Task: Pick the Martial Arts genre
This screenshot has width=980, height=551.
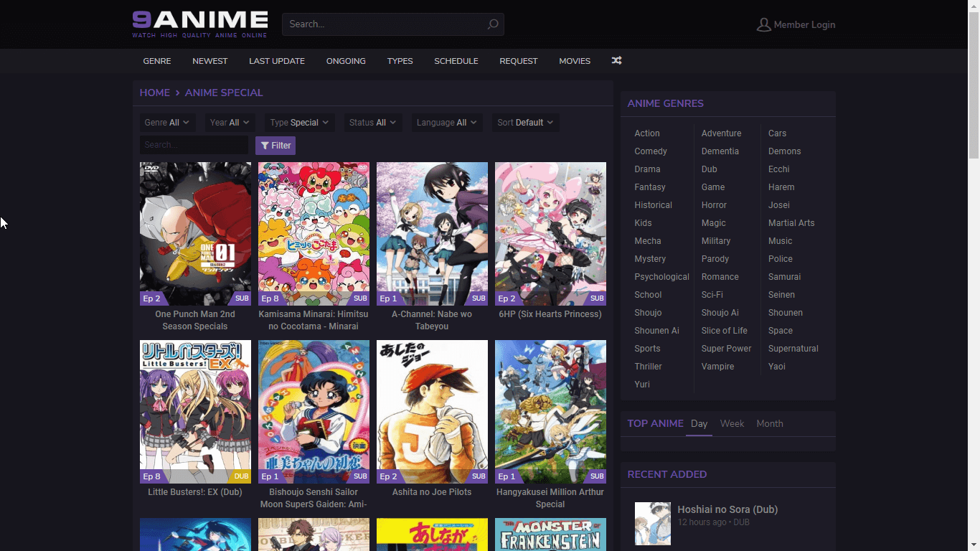Action: coord(791,223)
